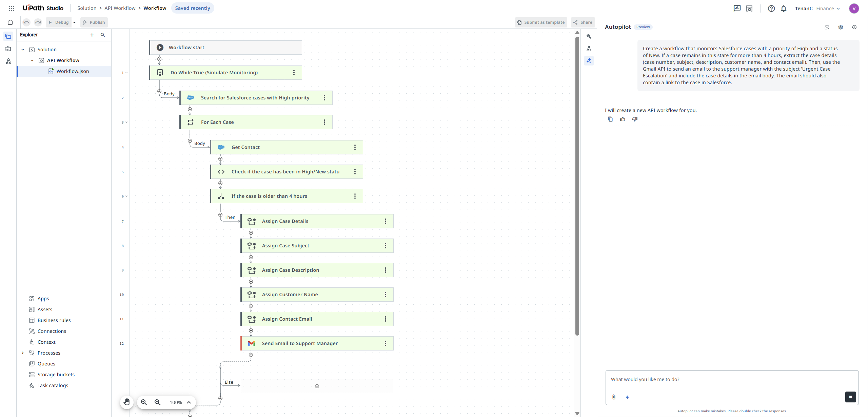Collapse the API Workflow tree node
Screen dimensions: 868x417
coord(32,60)
